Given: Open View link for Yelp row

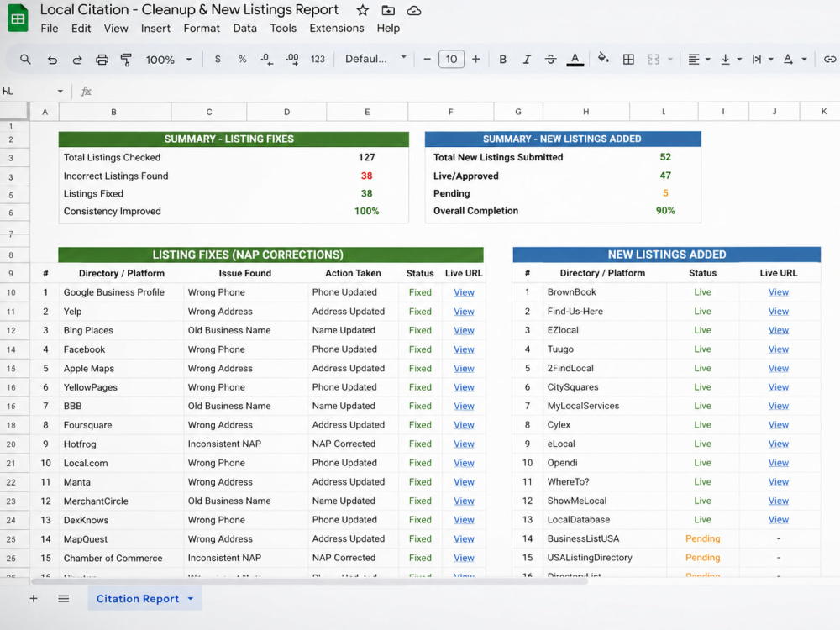Looking at the screenshot, I should (x=464, y=312).
